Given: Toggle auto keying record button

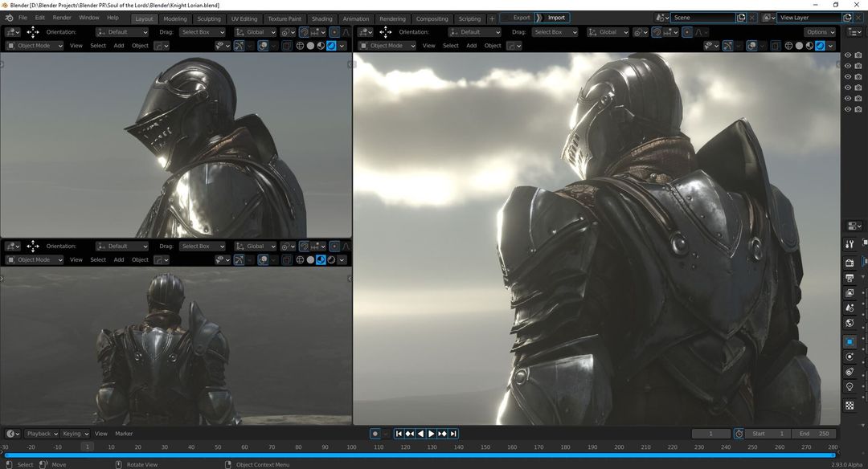Looking at the screenshot, I should click(375, 434).
